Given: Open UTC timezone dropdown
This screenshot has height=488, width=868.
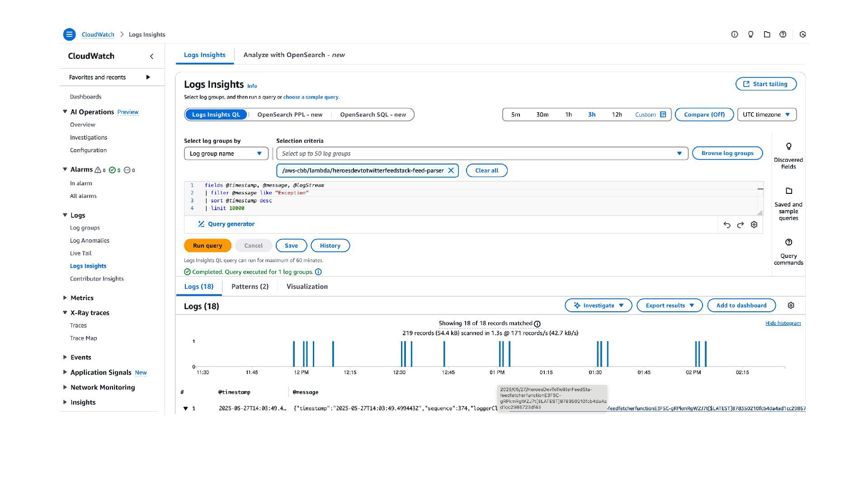Looking at the screenshot, I should (x=767, y=114).
